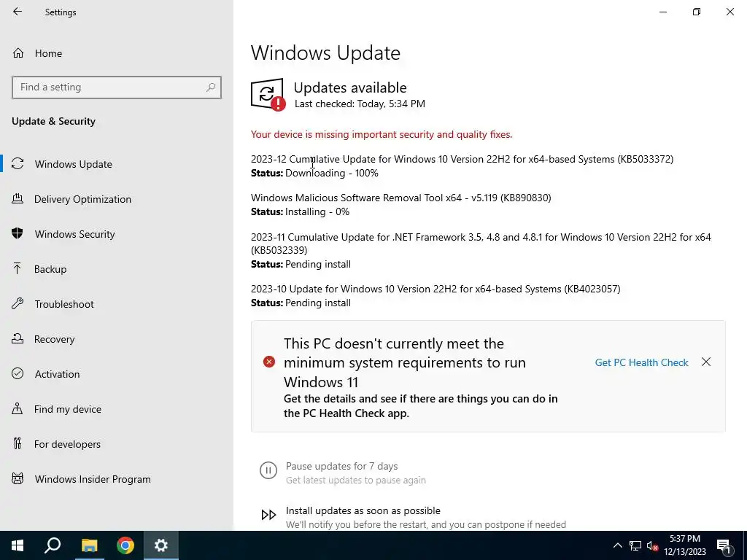This screenshot has width=747, height=560.
Task: Click the red error icon in Windows 11 notice
Action: click(x=269, y=362)
